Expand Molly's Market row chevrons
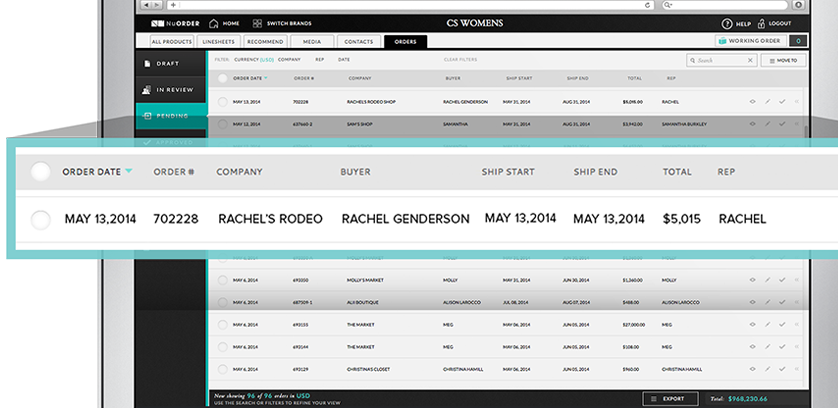Image resolution: width=838 pixels, height=408 pixels. point(797,280)
